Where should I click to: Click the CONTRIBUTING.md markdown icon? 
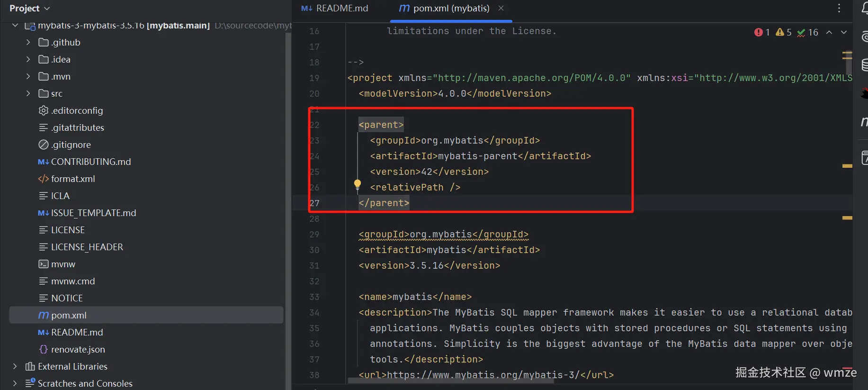[44, 162]
